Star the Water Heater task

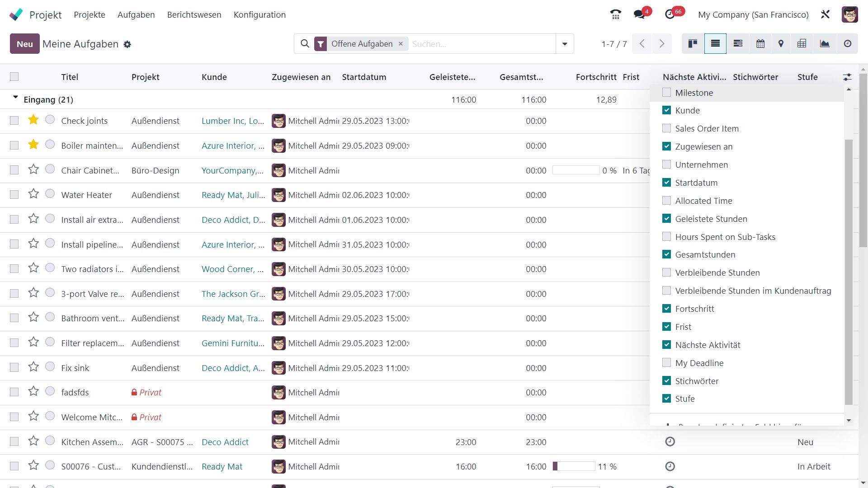33,194
